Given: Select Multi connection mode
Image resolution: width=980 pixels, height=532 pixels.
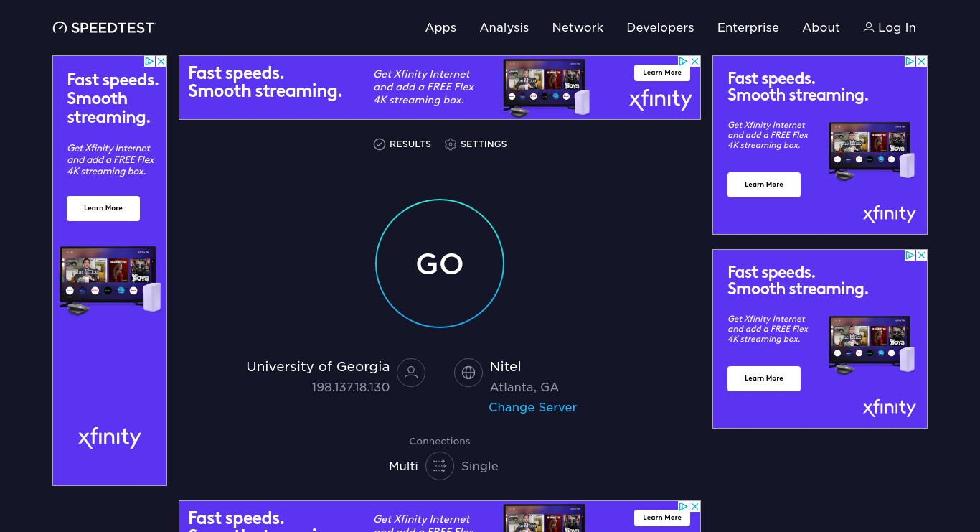Looking at the screenshot, I should coord(403,466).
